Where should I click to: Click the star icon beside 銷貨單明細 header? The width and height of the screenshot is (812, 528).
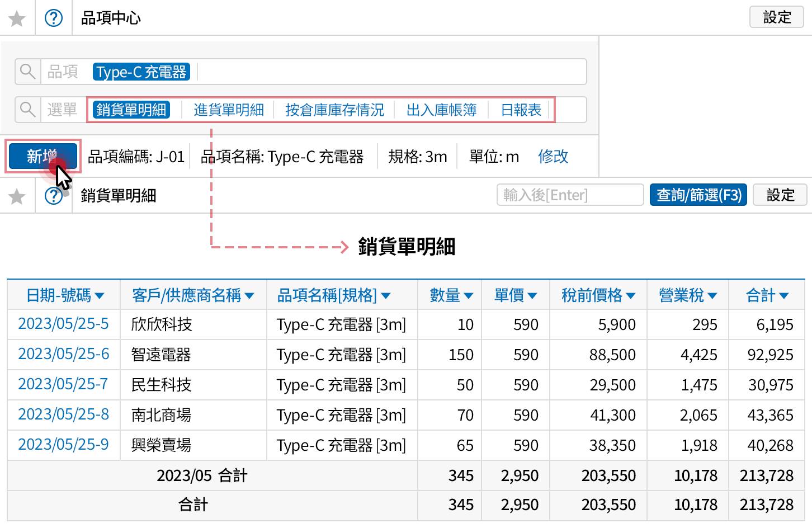pos(17,196)
